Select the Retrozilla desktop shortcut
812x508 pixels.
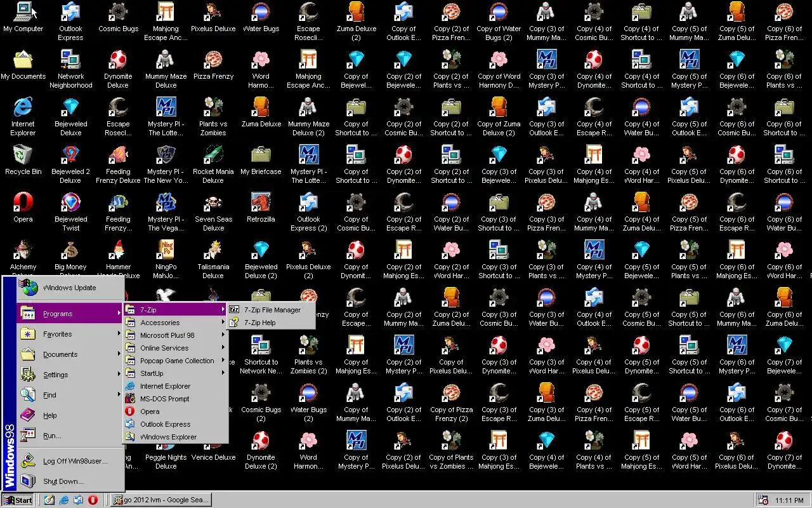coord(261,208)
